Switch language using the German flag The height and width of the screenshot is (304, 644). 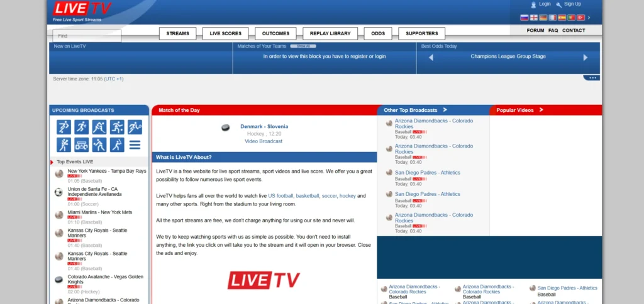(543, 18)
